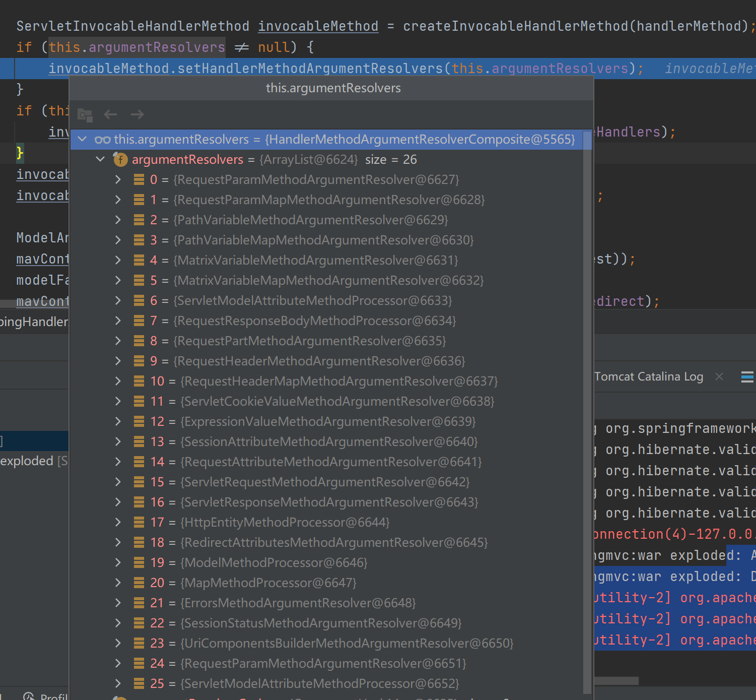Image resolution: width=756 pixels, height=700 pixels.
Task: Collapse the argumentResolvers ArrayList node
Action: [100, 159]
